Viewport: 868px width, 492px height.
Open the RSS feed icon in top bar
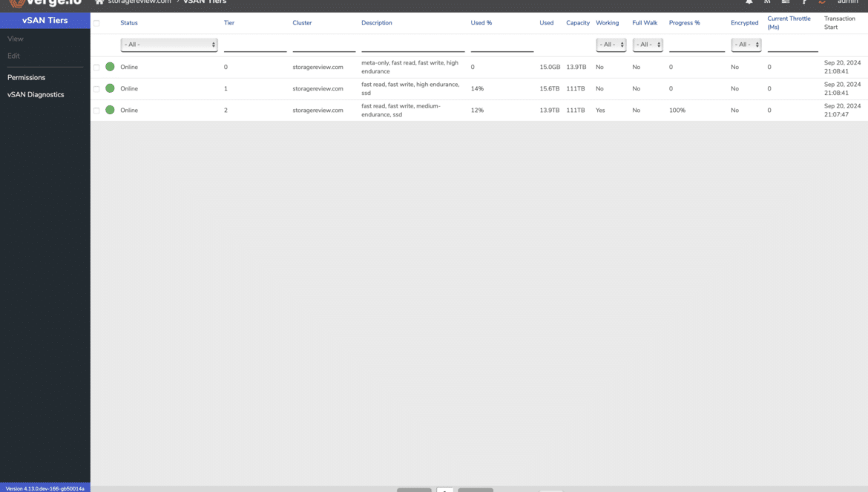767,1
